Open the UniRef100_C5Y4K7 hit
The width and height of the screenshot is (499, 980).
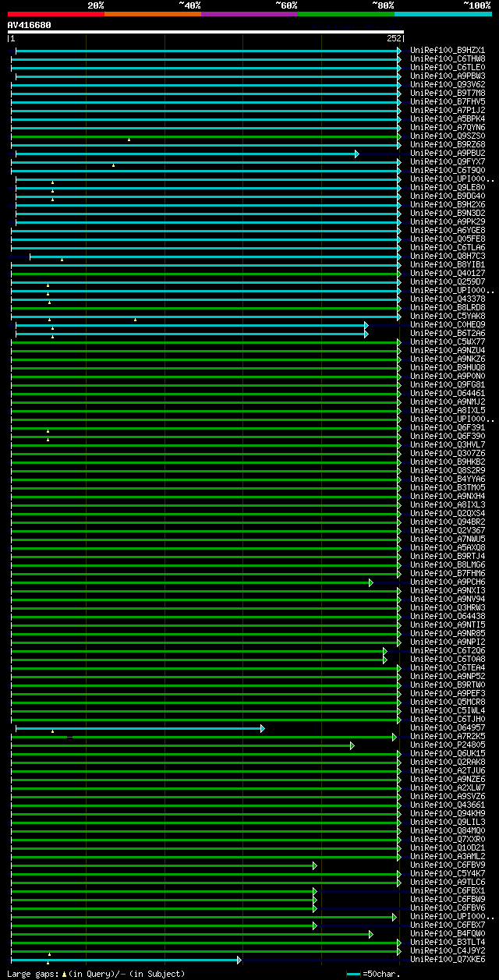(448, 874)
